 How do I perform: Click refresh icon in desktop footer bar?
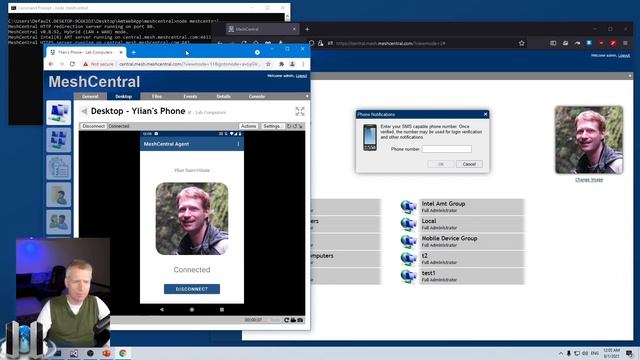(287, 320)
